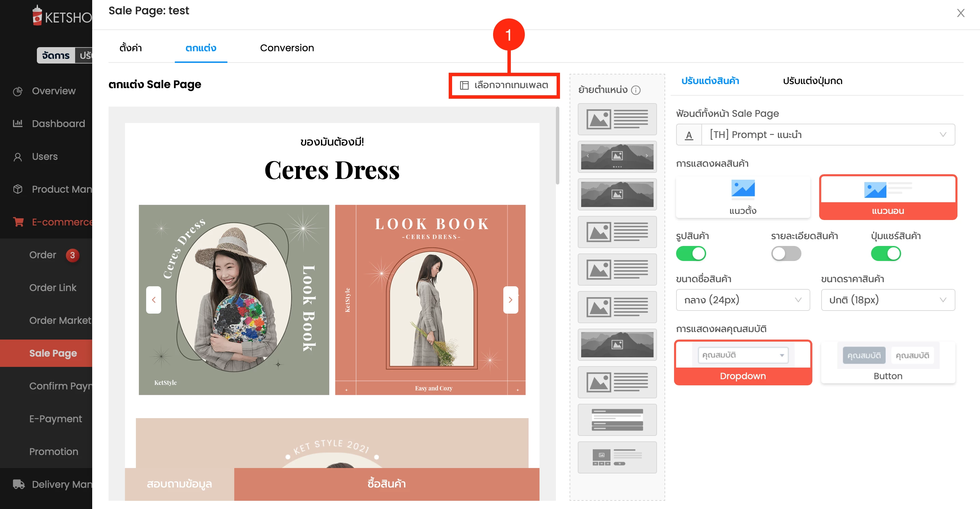The image size is (980, 509).
Task: Click the Ketshop logo icon
Action: point(37,15)
